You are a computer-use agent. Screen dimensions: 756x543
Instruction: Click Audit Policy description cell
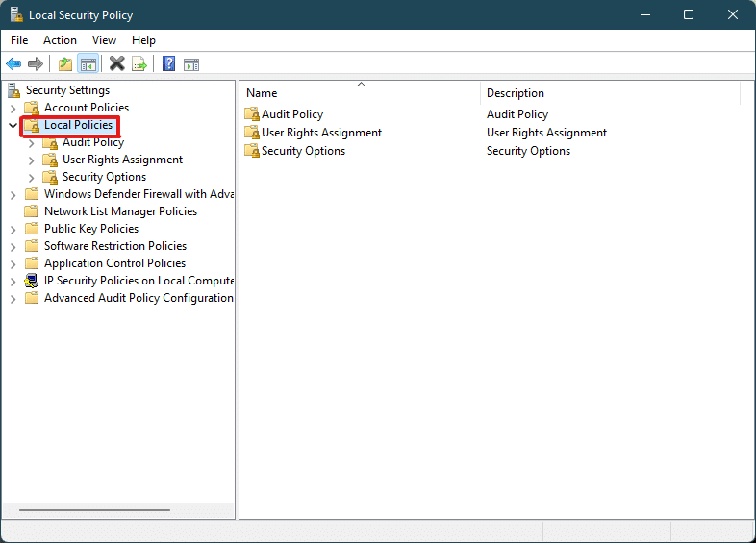point(517,114)
